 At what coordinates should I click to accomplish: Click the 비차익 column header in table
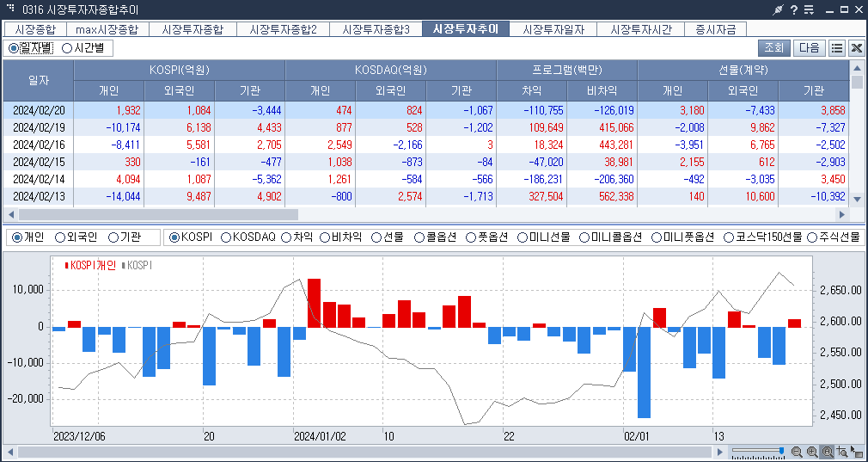(602, 91)
